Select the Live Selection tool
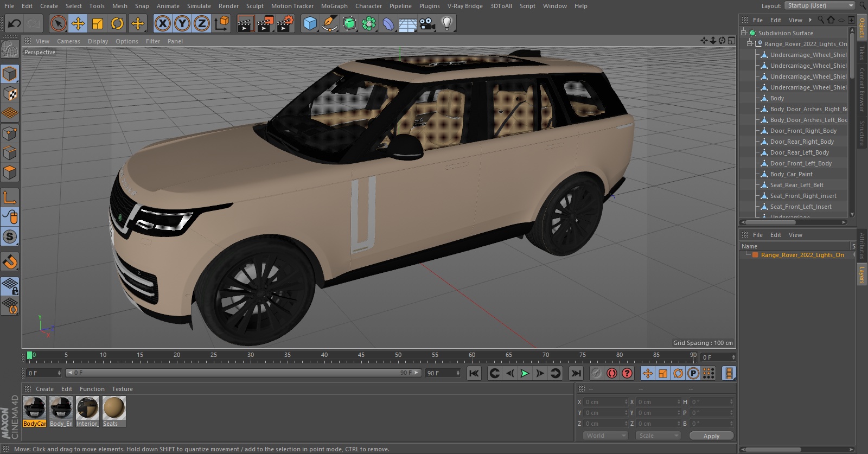Image resolution: width=868 pixels, height=454 pixels. pos(58,23)
